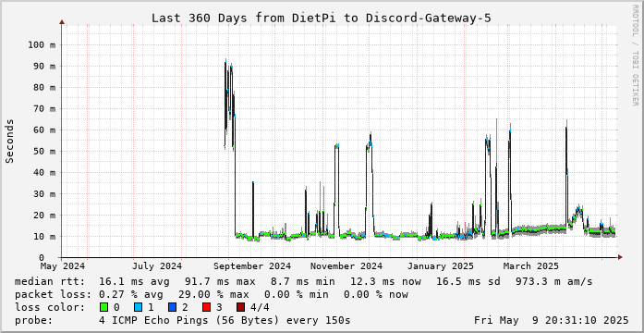Click the 'September 2024' x-axis label
This screenshot has width=644, height=333.
click(x=252, y=266)
